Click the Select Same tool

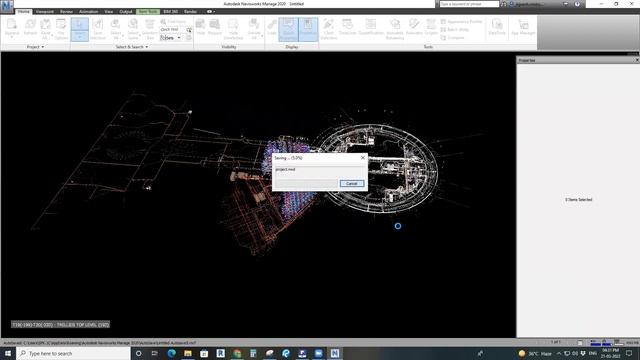[x=133, y=29]
